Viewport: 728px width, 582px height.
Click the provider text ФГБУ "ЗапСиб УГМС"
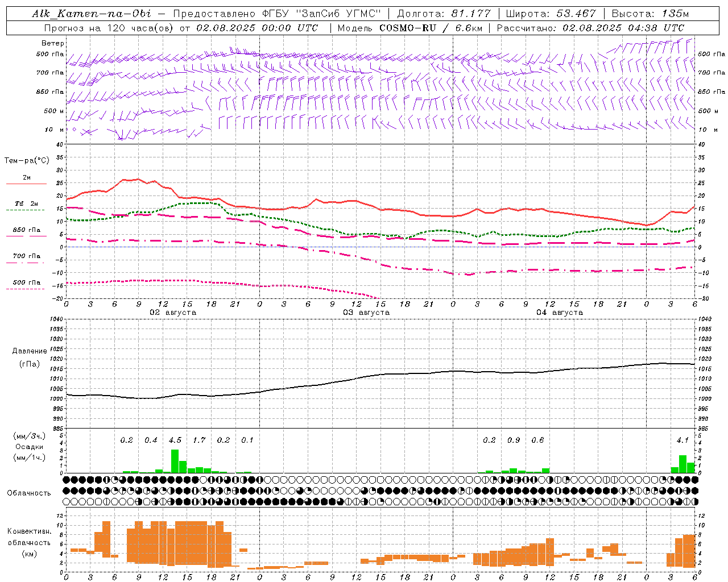(322, 14)
